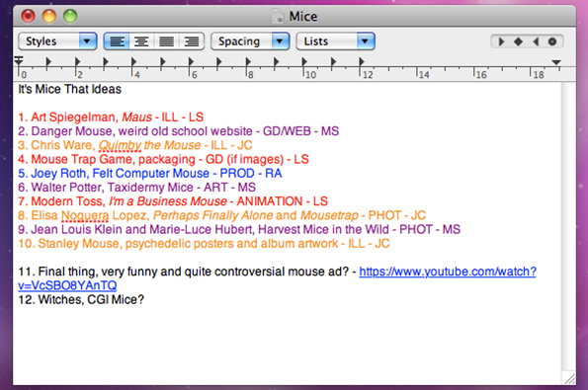Click the tab stop marker at ruler 12
588x390 pixels.
pos(362,61)
